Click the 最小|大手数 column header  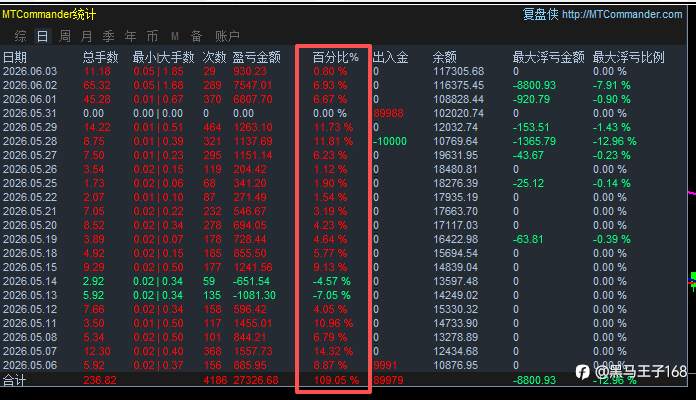tap(163, 57)
